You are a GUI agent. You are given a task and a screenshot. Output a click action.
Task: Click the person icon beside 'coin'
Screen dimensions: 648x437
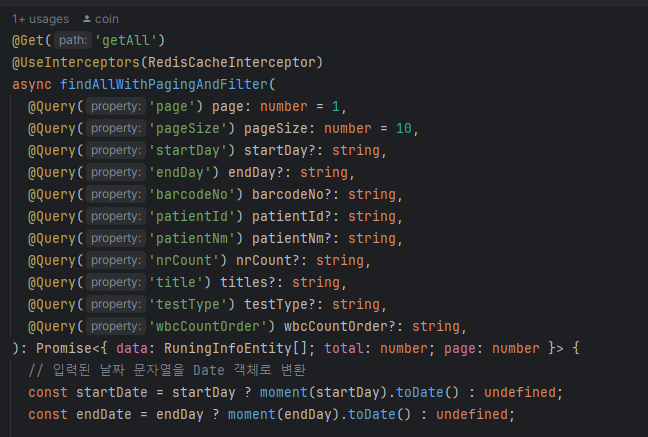click(87, 19)
